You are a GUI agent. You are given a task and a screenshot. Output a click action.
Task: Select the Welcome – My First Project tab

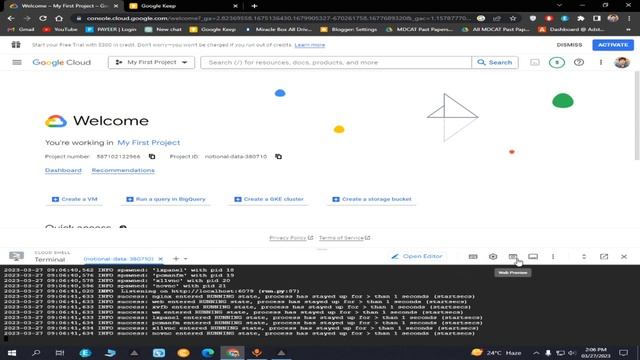click(x=64, y=6)
